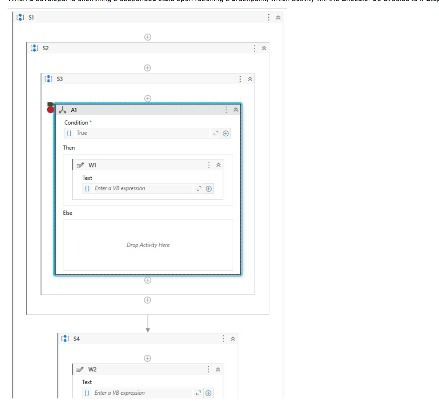Viewport: 439px width, 410px height.
Task: Click the plus button next to W1 Text
Action: pos(209,189)
